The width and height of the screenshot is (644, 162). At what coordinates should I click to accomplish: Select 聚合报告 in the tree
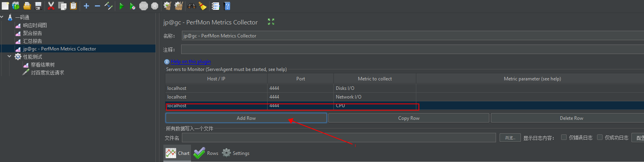tap(32, 33)
